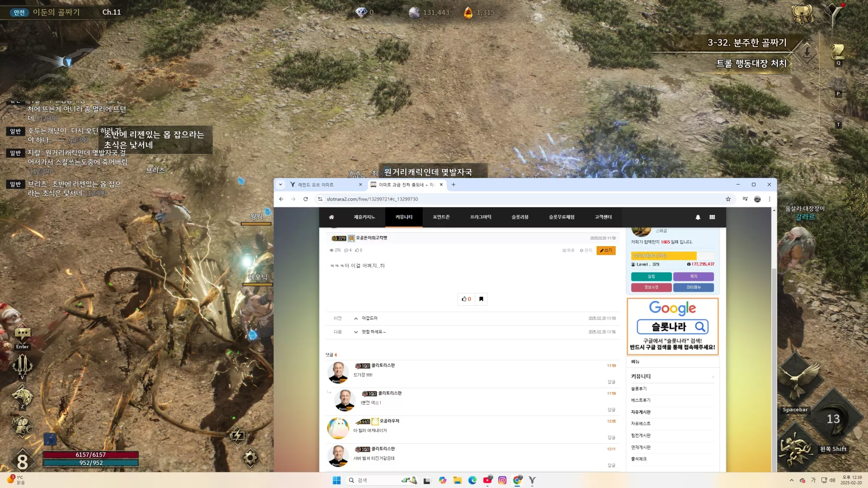Open YouTube from the Windows taskbar
868x488 pixels.
point(487,480)
